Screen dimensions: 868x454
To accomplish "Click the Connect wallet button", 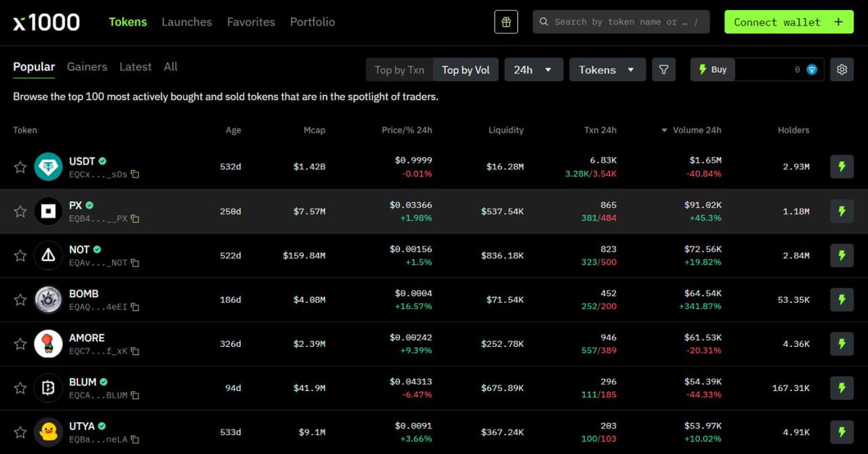I will point(788,22).
